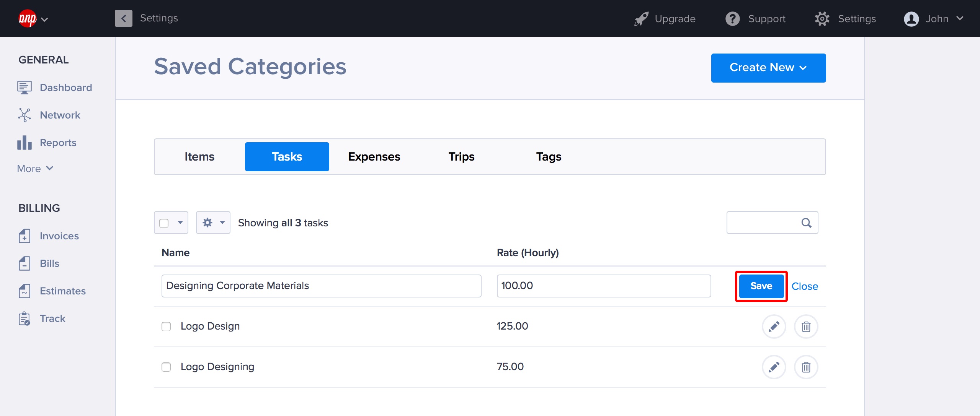
Task: Open the gear bulk actions dropdown
Action: 213,223
